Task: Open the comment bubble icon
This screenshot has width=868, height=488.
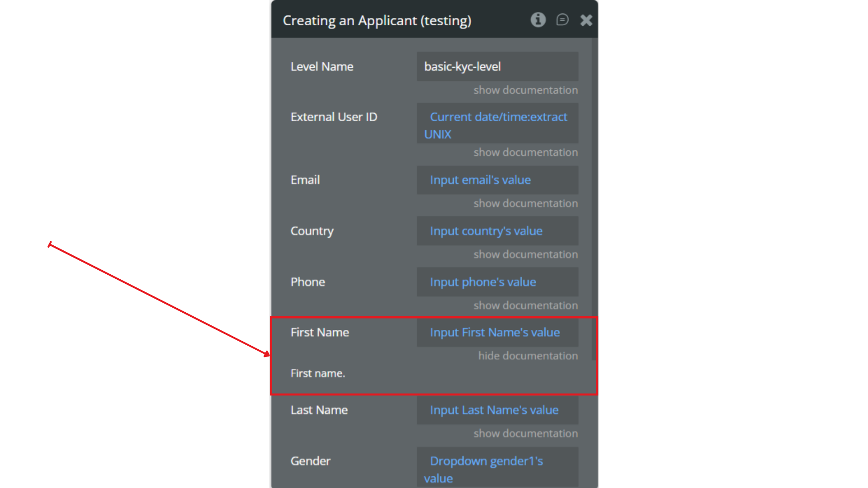Action: 562,20
